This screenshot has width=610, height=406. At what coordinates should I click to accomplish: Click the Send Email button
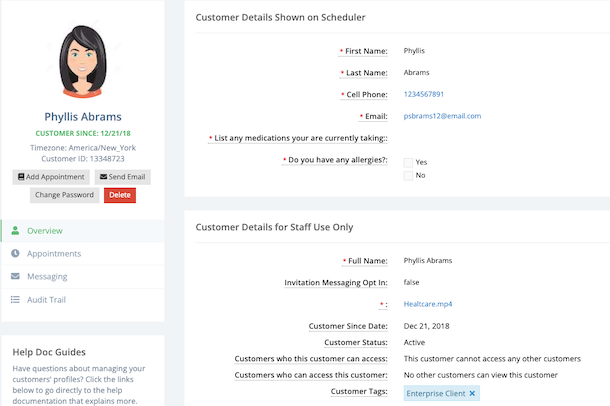click(x=123, y=177)
